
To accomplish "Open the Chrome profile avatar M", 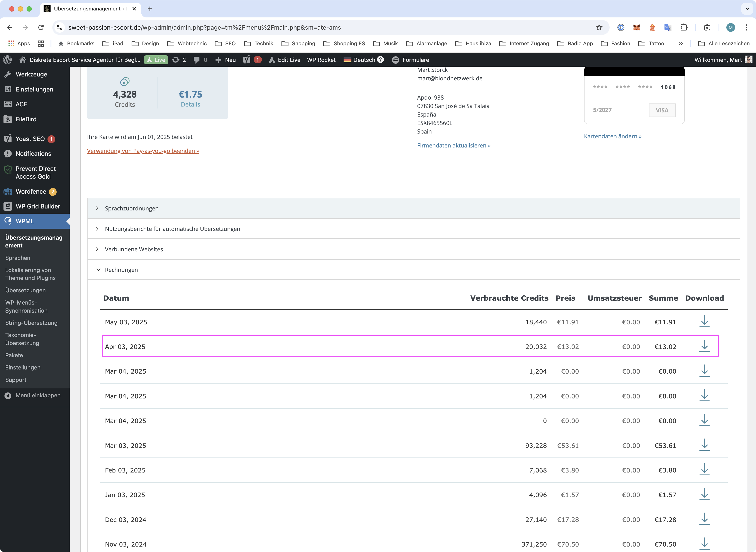I will 731,27.
